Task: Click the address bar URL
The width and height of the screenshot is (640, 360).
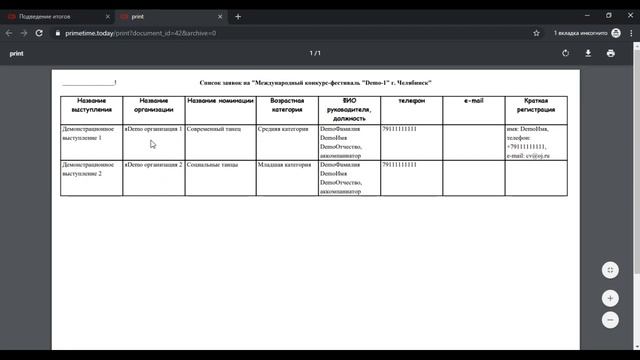Action: (140, 33)
